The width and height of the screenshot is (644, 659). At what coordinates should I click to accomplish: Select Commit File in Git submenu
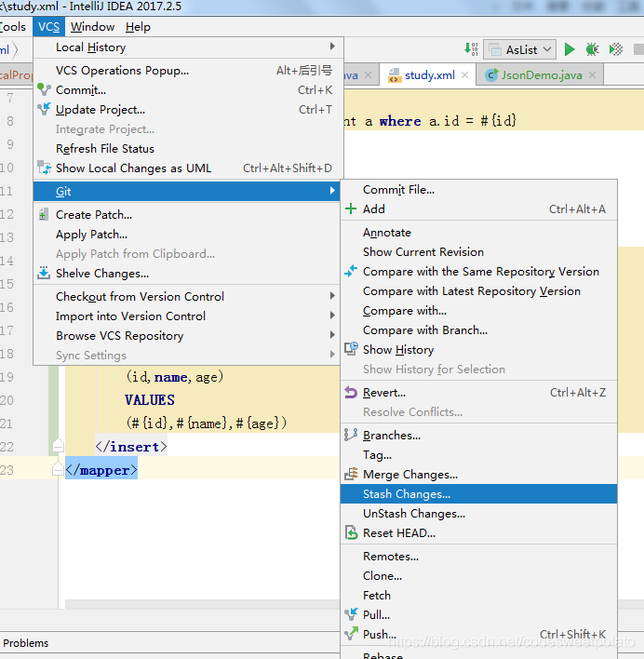coord(479,190)
